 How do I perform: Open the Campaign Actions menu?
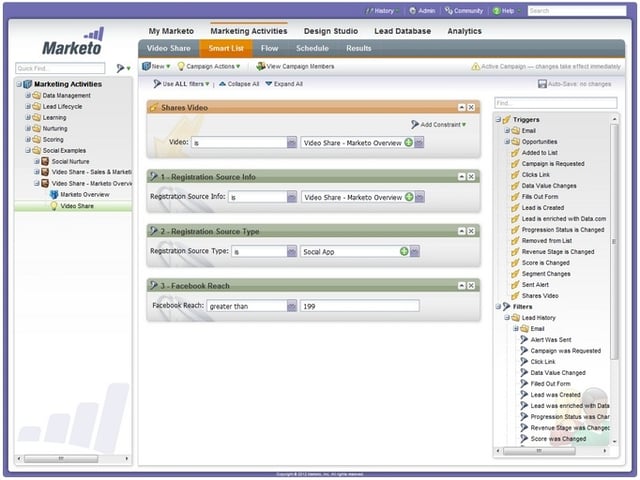[208, 66]
